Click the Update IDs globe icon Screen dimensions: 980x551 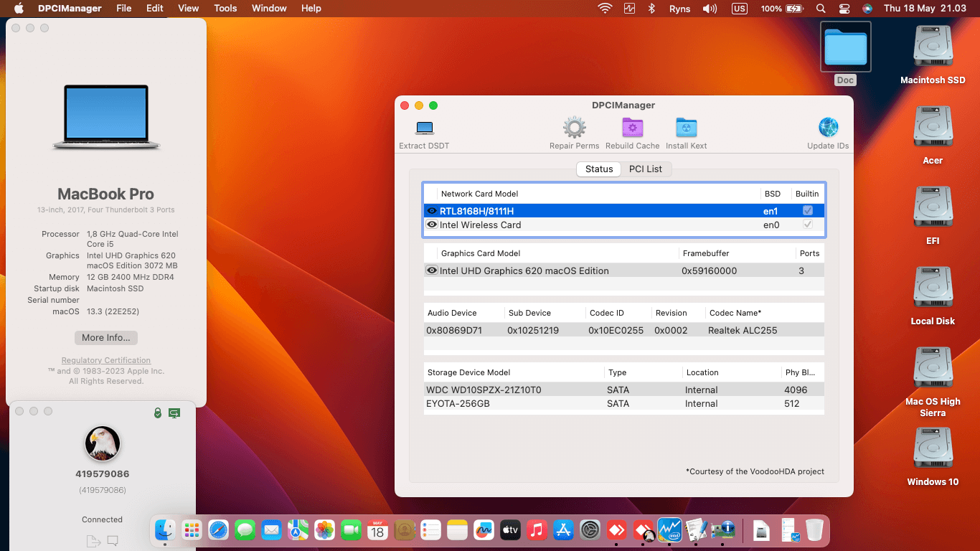828,128
